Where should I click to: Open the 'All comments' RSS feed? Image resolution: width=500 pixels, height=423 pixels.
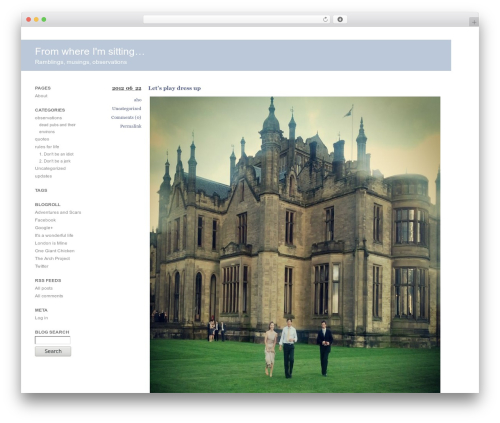(49, 296)
